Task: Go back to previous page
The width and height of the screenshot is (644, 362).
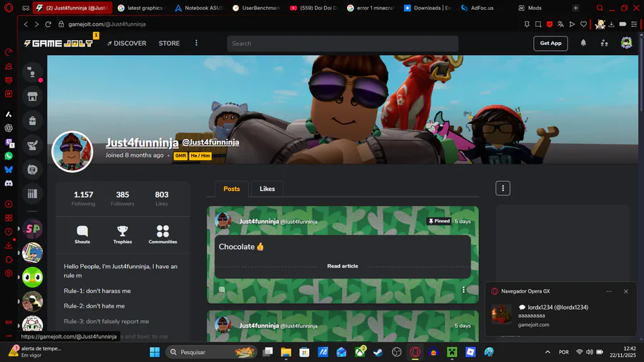Action: (26, 24)
